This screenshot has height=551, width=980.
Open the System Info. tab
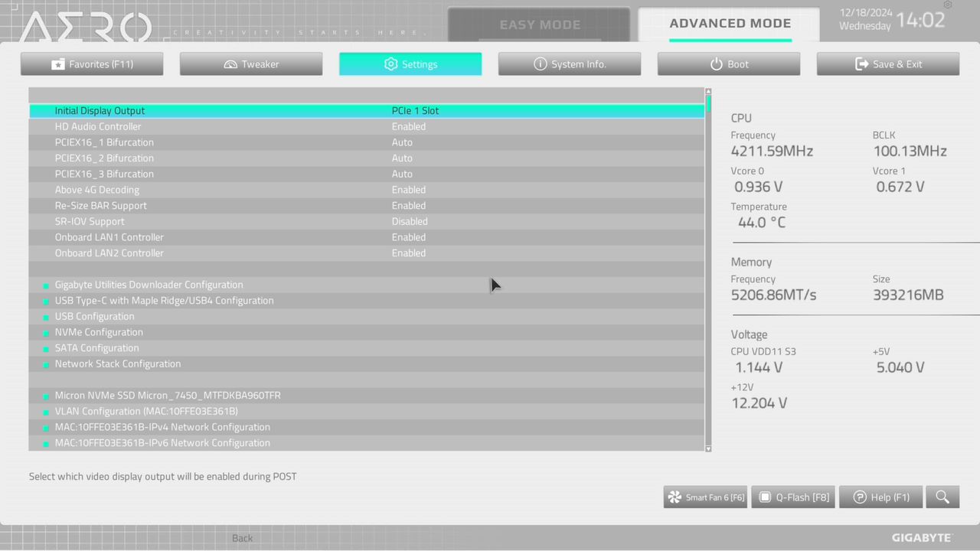pos(570,64)
